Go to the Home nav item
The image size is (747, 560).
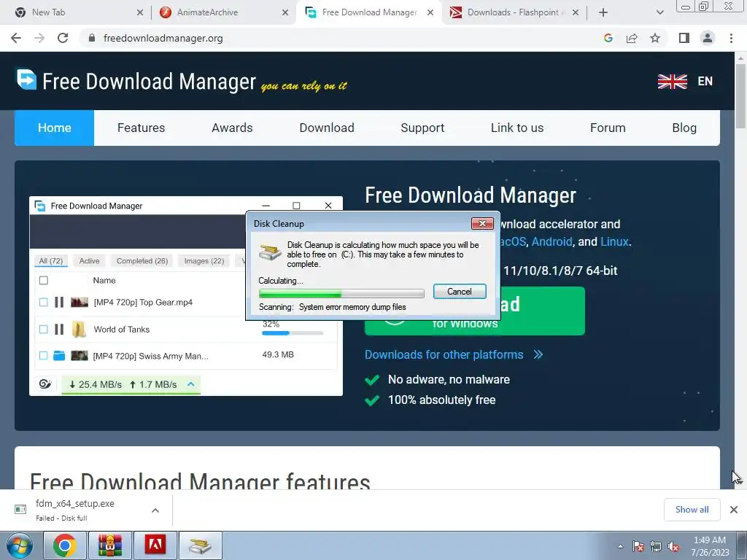point(54,128)
